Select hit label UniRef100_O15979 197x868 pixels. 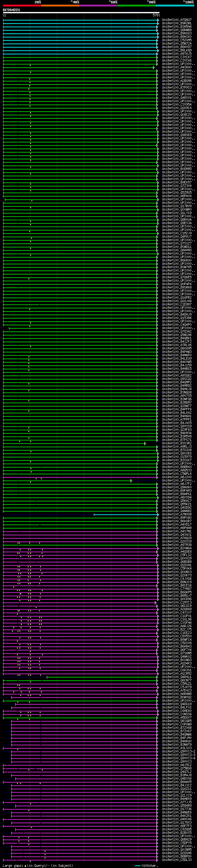tap(177, 457)
